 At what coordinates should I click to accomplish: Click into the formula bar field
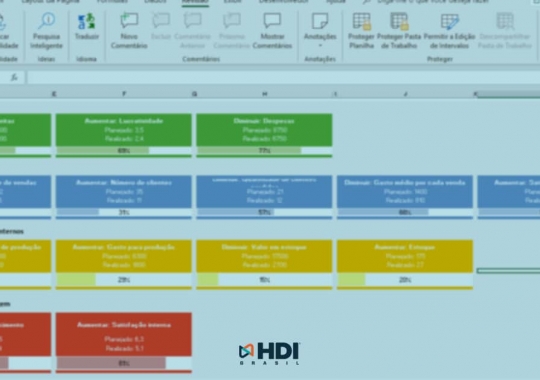click(283, 77)
